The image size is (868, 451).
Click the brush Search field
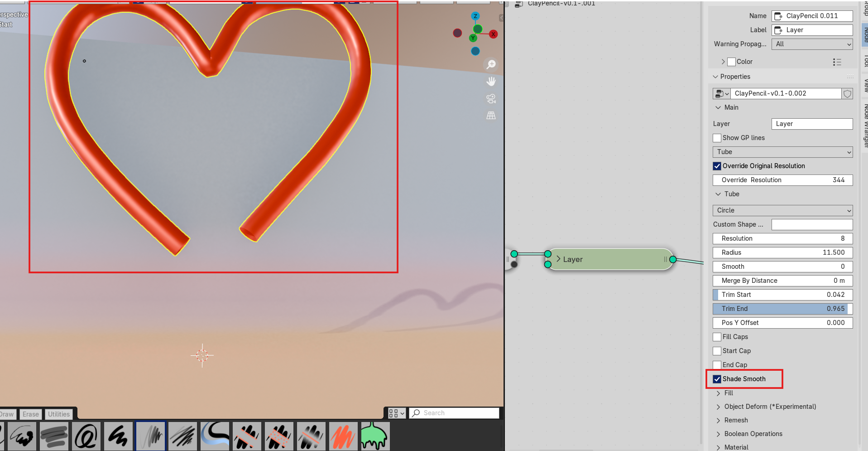pos(454,413)
